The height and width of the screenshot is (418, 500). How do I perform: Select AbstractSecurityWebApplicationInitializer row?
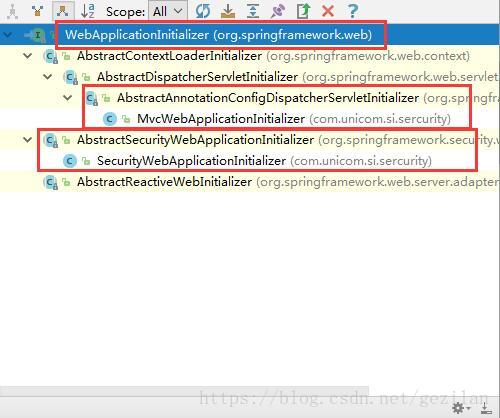pos(250,140)
